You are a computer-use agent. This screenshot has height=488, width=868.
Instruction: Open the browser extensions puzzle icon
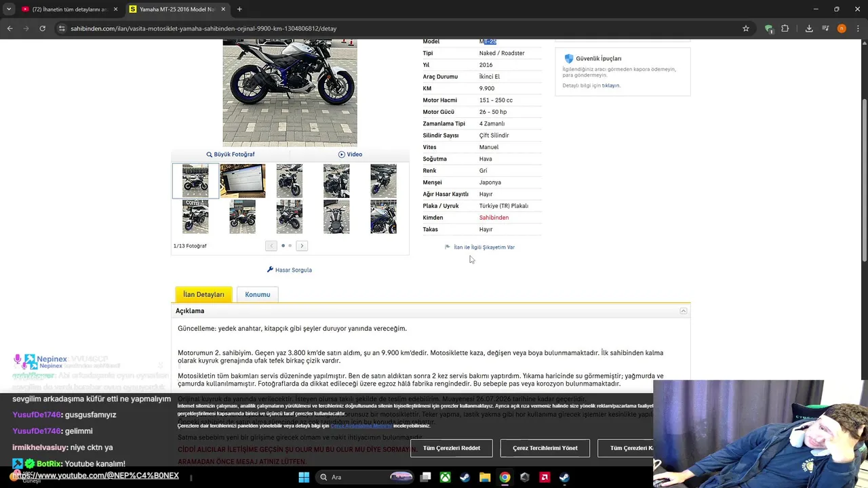[x=785, y=28]
